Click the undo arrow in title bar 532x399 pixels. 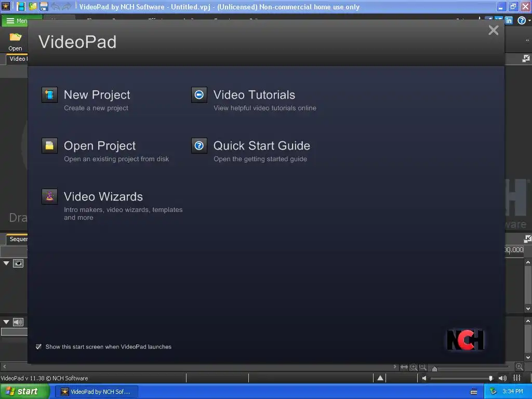(x=55, y=6)
